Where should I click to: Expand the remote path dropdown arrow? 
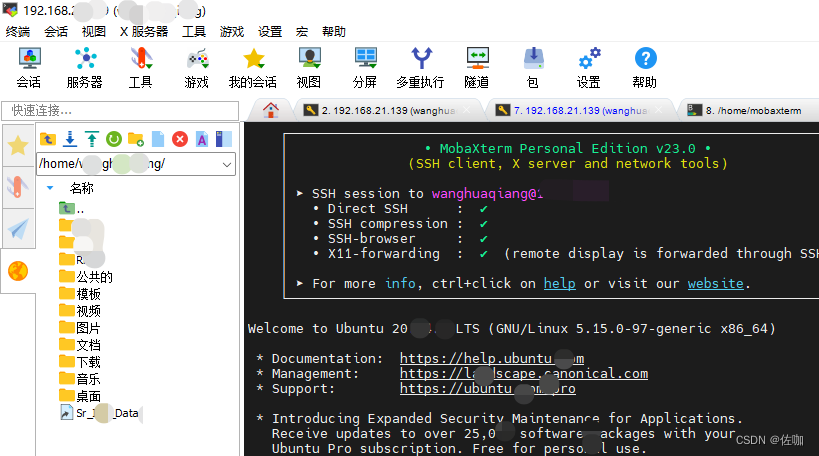(x=227, y=164)
